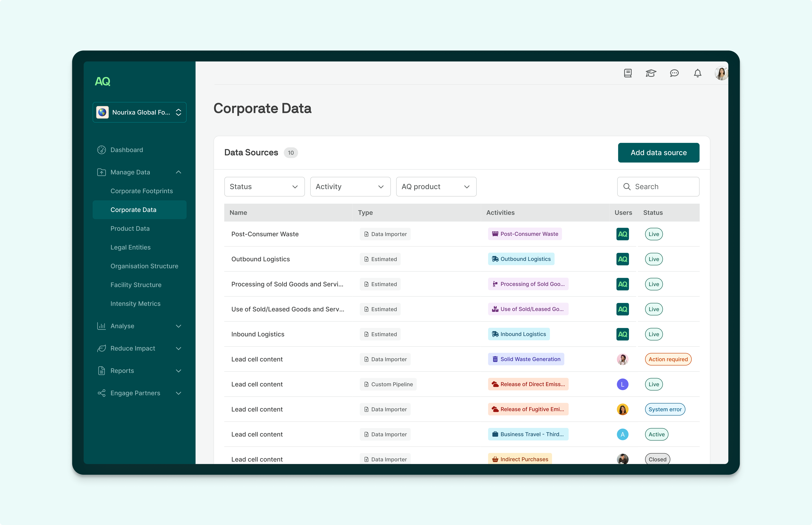Click AQ user badge in Outbound Logistics row
The height and width of the screenshot is (525, 812).
pyautogui.click(x=623, y=259)
